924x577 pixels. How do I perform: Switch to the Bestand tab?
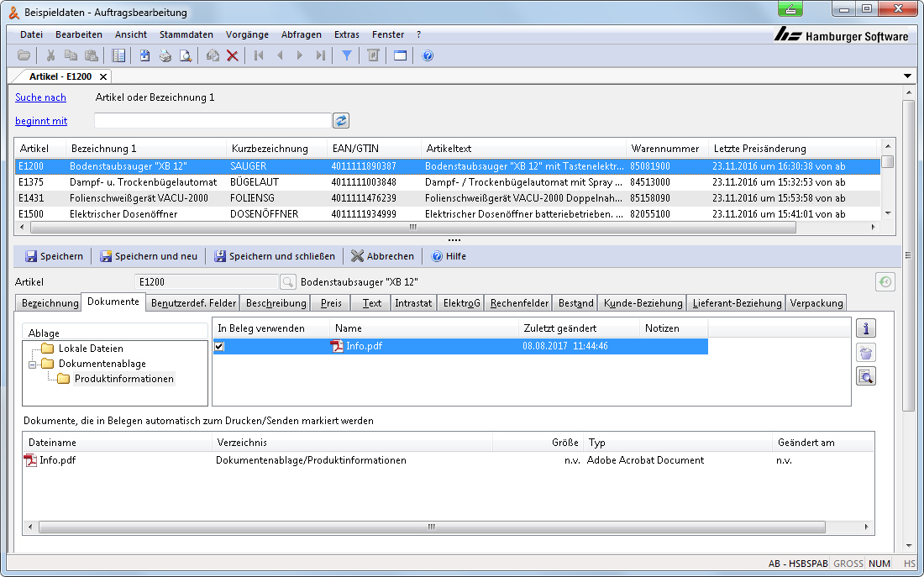coord(575,303)
